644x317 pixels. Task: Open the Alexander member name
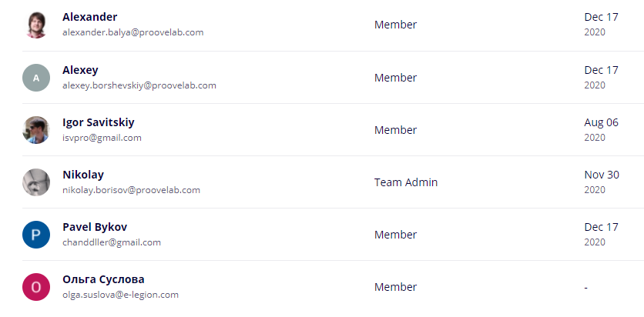click(x=90, y=17)
